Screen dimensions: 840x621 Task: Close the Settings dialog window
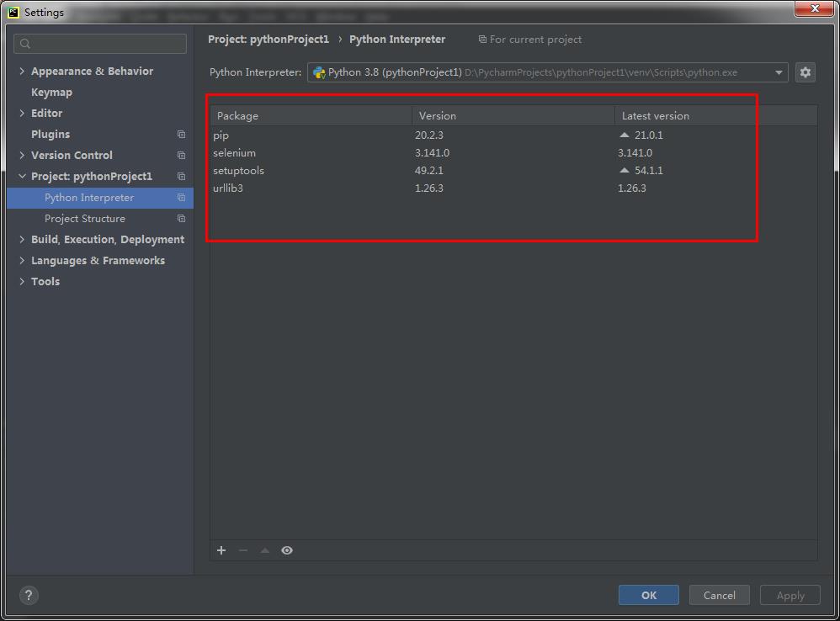814,8
